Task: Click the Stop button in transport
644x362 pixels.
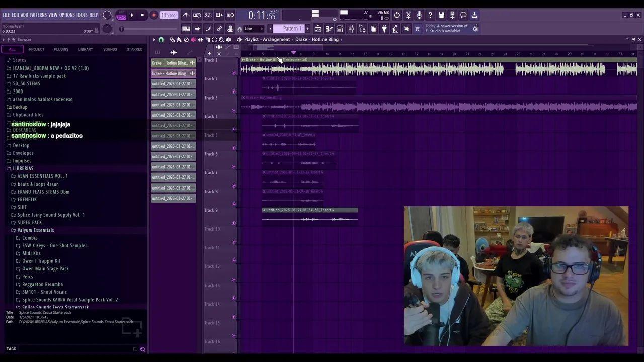Action: 142,15
